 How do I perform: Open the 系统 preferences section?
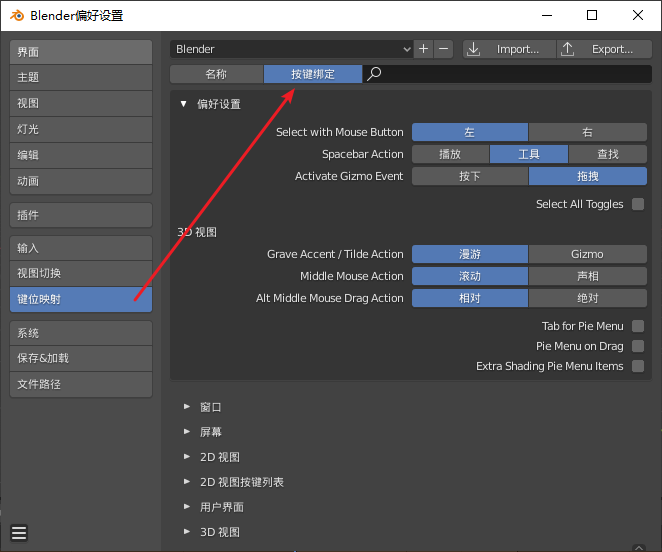pyautogui.click(x=81, y=333)
